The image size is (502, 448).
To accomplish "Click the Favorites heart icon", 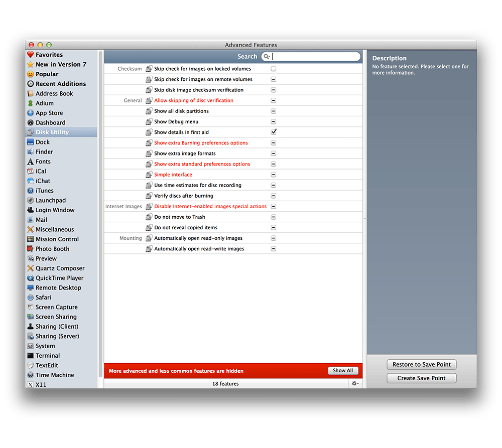I will (31, 55).
